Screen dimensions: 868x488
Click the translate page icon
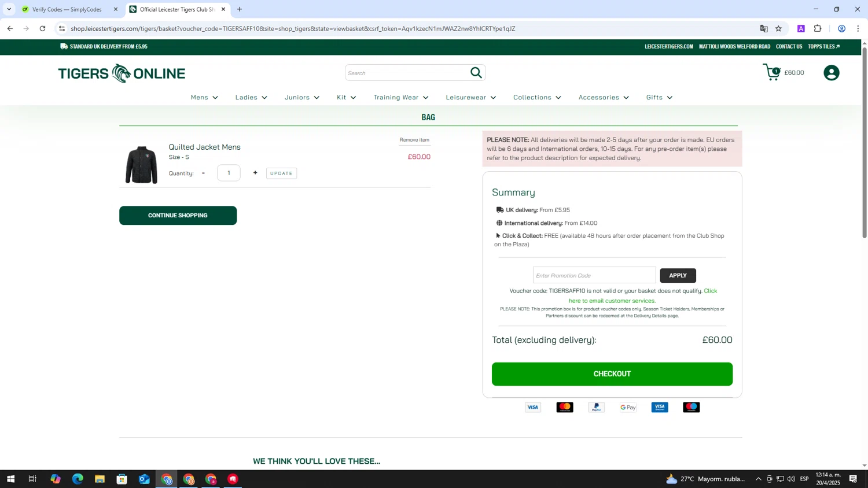tap(764, 28)
